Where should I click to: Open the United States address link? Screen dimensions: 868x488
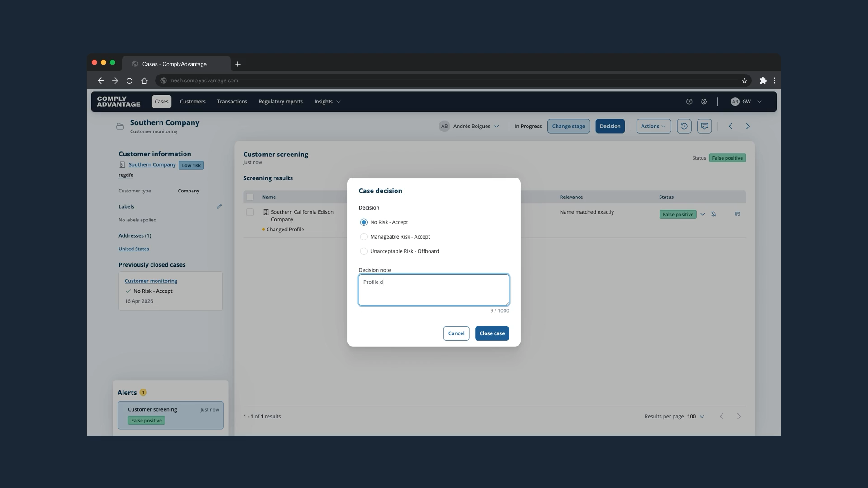(133, 249)
